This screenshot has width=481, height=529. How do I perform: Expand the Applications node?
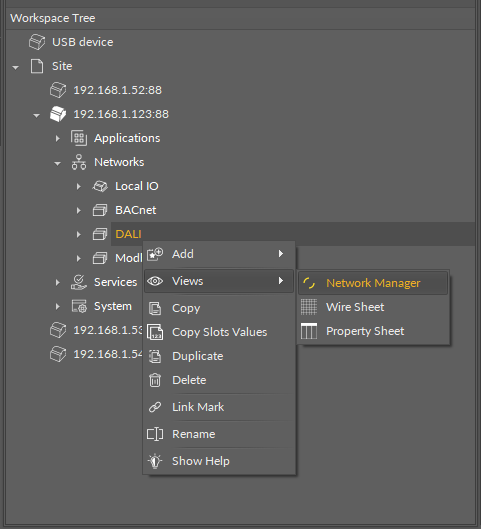tap(58, 138)
